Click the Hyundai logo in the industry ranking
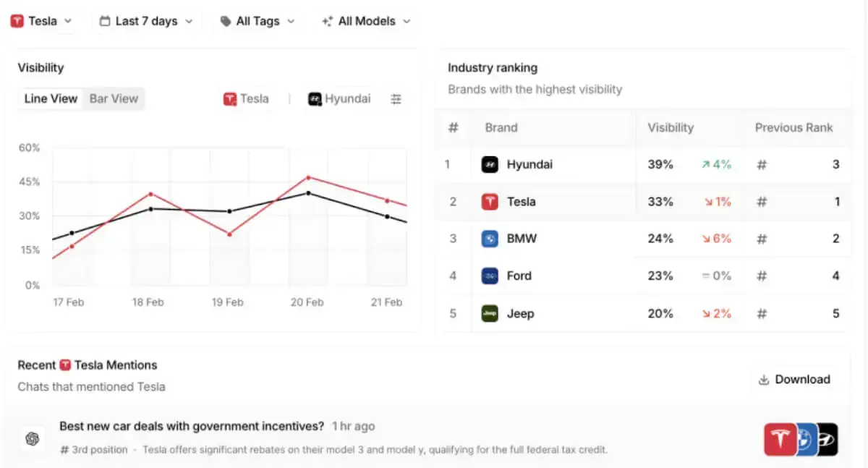Viewport: 868px width, 468px height. click(490, 164)
